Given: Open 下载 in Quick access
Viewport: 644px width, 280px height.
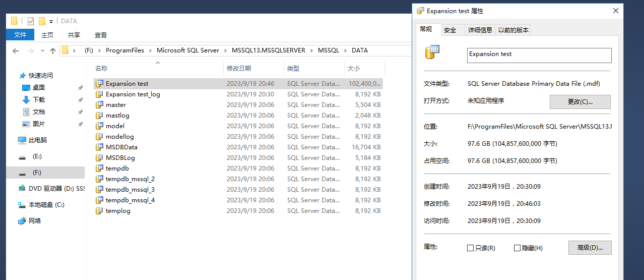Looking at the screenshot, I should click(39, 100).
